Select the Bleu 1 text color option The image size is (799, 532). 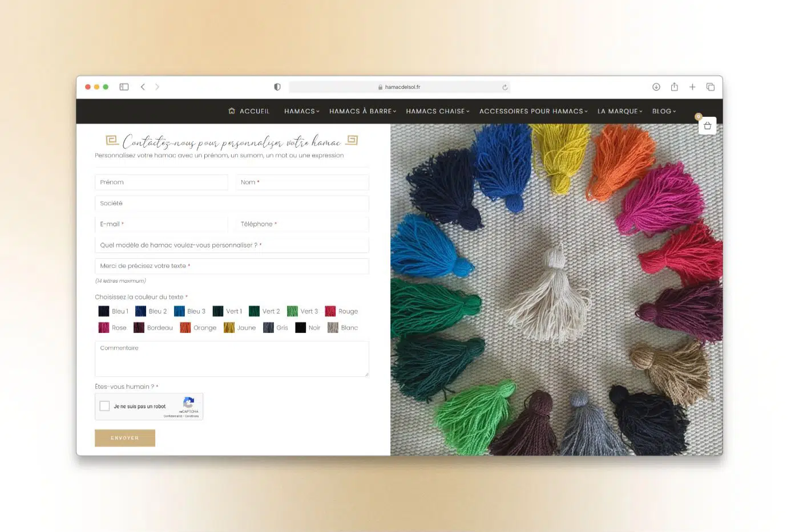click(x=104, y=311)
